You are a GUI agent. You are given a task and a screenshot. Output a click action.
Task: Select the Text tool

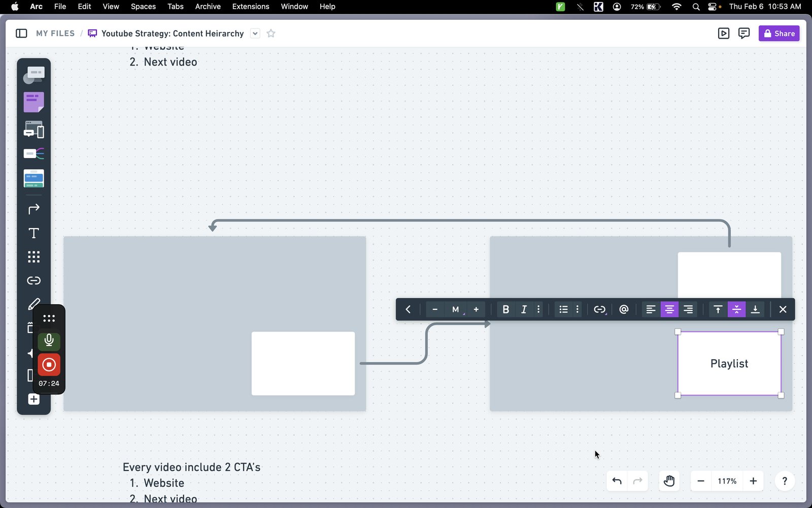[34, 233]
